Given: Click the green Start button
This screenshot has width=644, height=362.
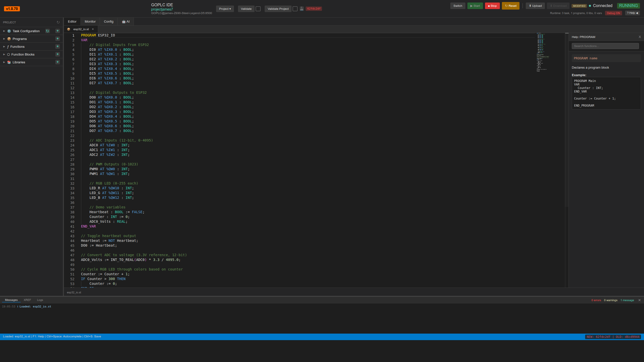Looking at the screenshot, I should pos(475,6).
